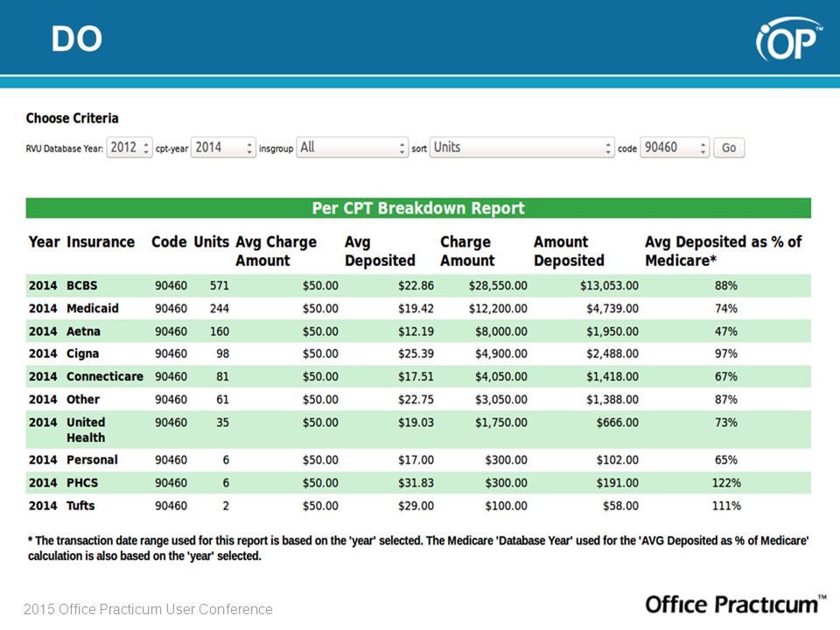Image resolution: width=840 pixels, height=630 pixels.
Task: Click the 244 units value for Medicaid
Action: pos(219,309)
